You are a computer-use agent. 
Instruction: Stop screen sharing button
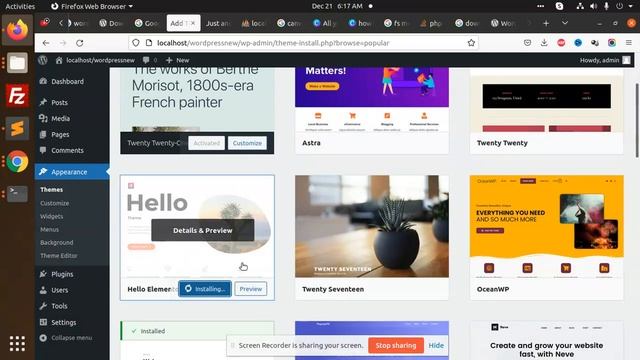tap(396, 345)
